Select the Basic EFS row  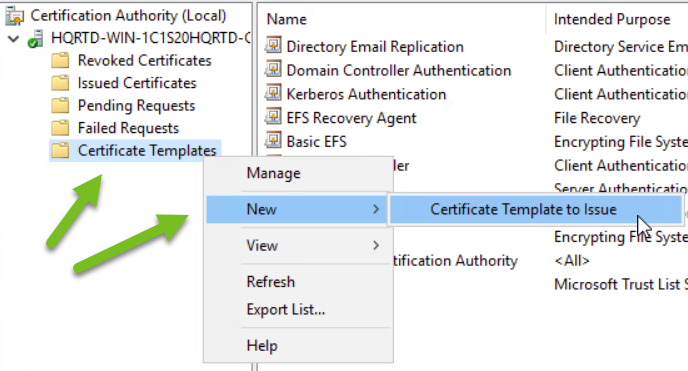pyautogui.click(x=316, y=142)
